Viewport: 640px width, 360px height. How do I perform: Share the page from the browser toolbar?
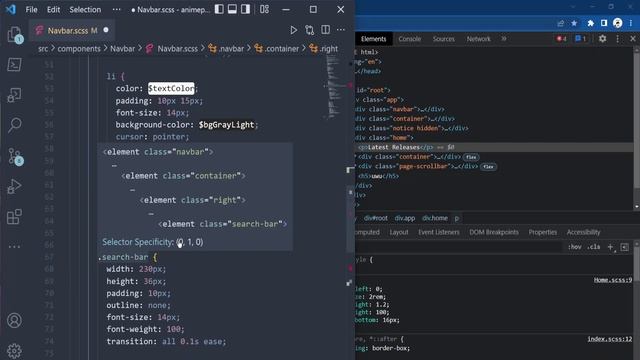coord(560,23)
